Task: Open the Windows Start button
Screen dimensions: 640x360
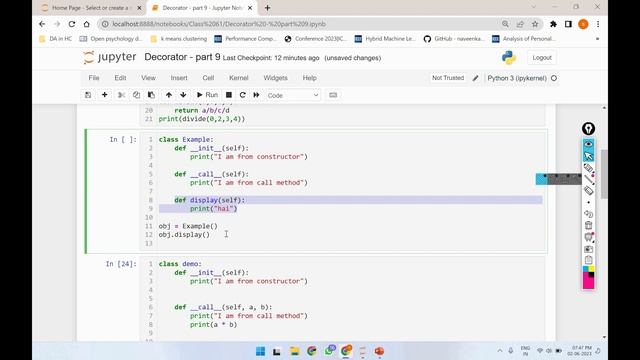Action: 260,351
